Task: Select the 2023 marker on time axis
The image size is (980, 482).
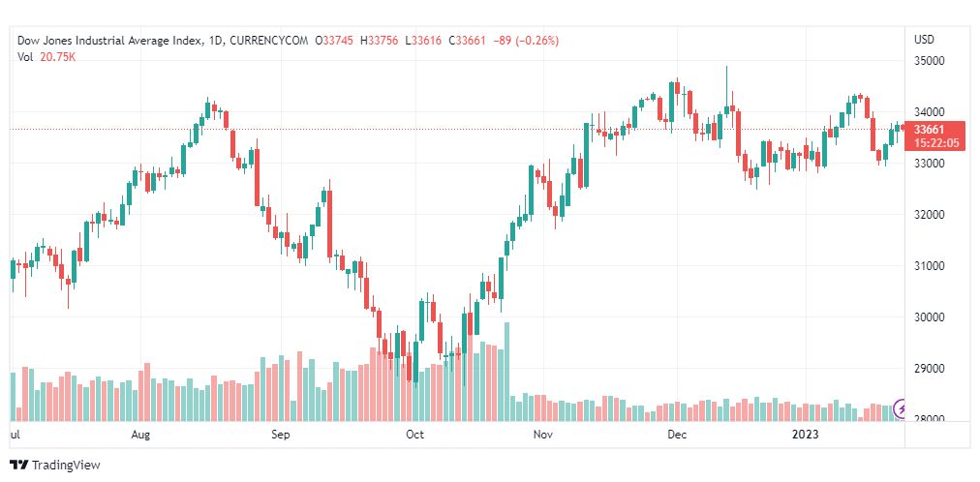Action: click(x=805, y=434)
